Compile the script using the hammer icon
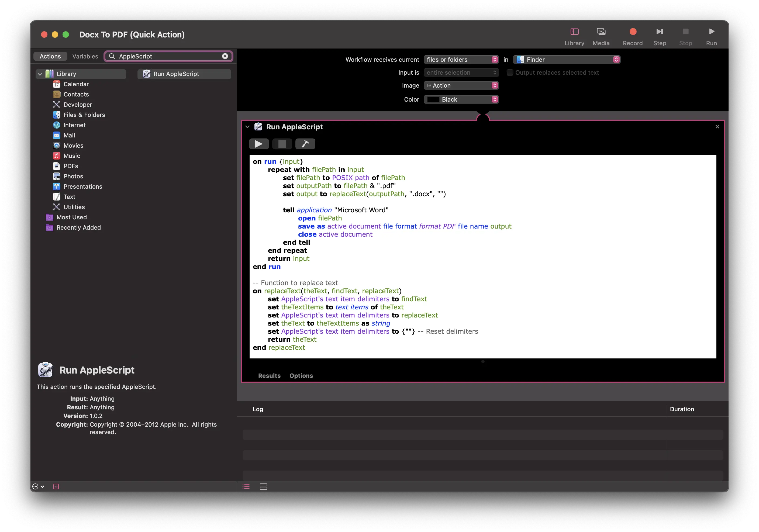This screenshot has height=532, width=759. click(305, 144)
